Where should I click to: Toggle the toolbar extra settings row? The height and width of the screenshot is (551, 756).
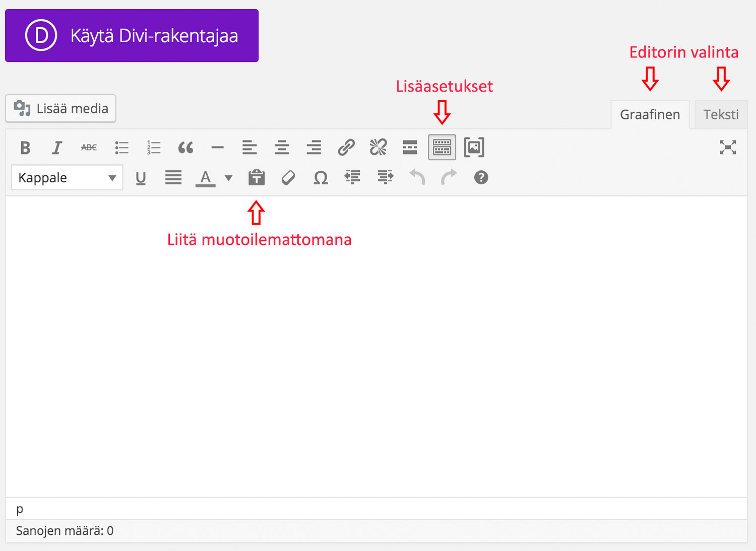[x=442, y=147]
